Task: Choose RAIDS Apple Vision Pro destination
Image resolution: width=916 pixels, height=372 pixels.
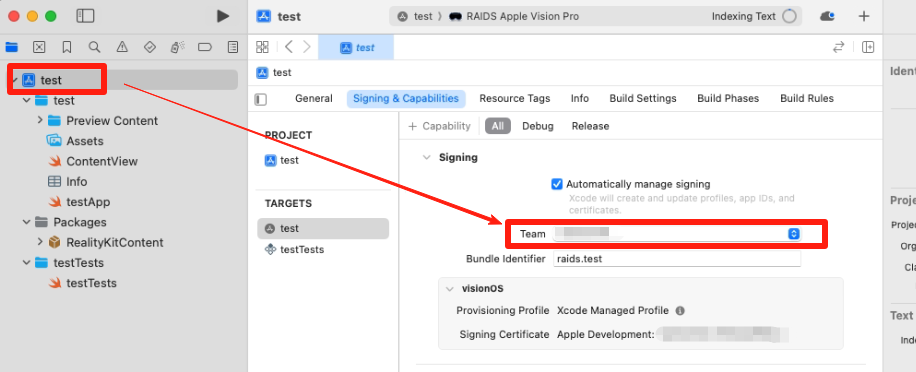Action: (514, 16)
